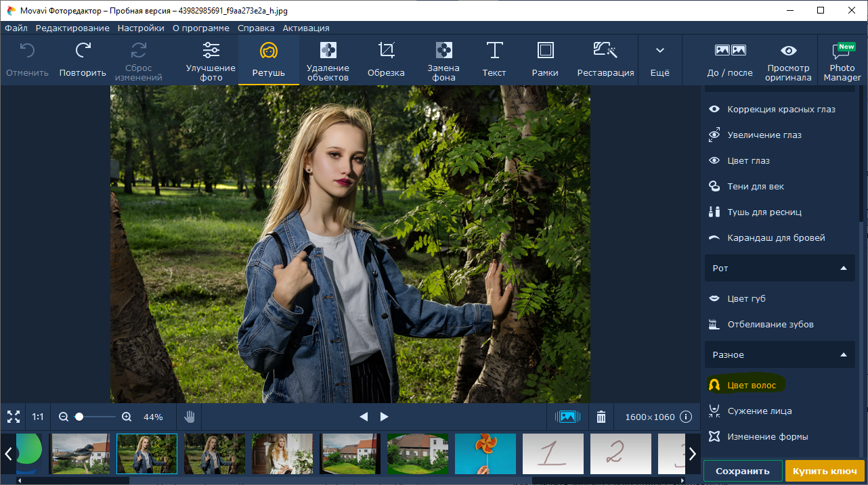Screen dimensions: 868x485
Task: Click the Купить ключ button
Action: [825, 471]
